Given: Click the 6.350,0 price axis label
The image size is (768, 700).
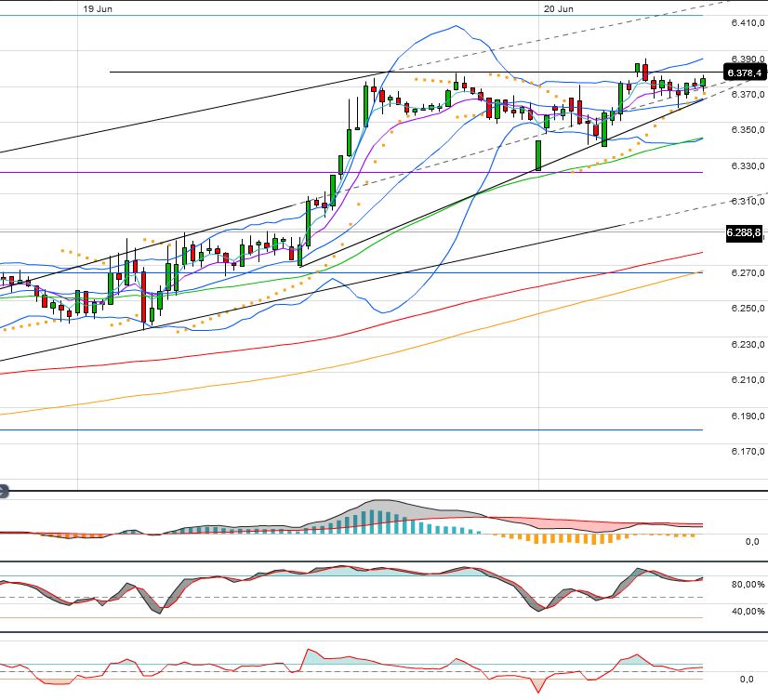Looking at the screenshot, I should tap(748, 130).
